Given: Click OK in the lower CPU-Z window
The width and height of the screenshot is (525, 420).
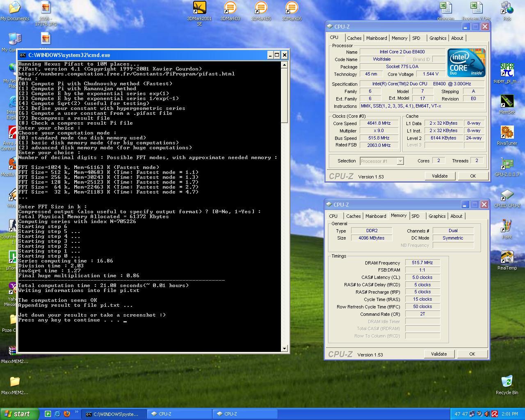Looking at the screenshot, I should pos(472,354).
